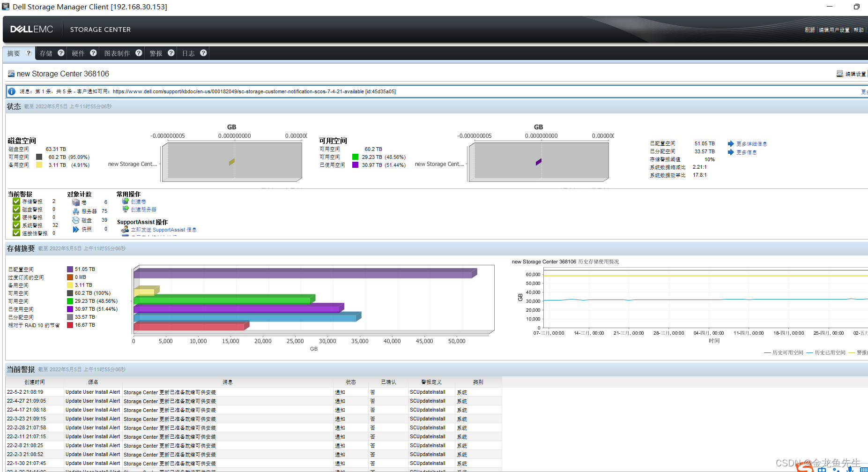The width and height of the screenshot is (868, 472).
Task: Open help icon beside 日志 tab
Action: pyautogui.click(x=203, y=53)
